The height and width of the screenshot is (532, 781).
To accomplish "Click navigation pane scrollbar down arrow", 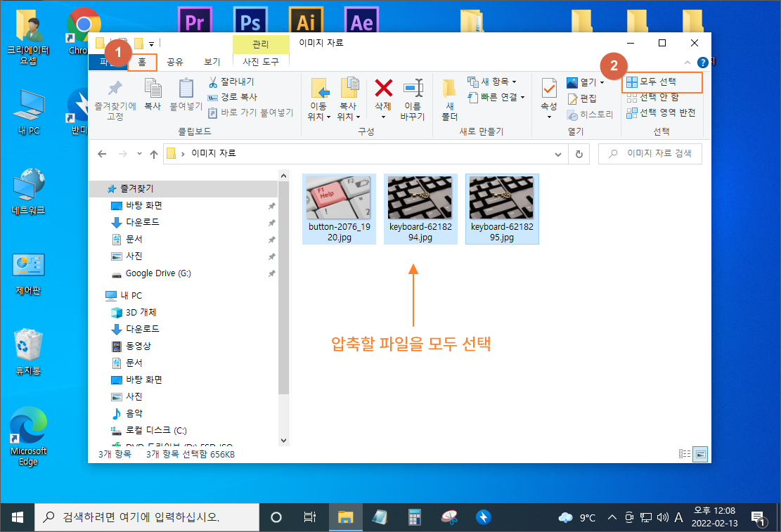I will coord(283,441).
